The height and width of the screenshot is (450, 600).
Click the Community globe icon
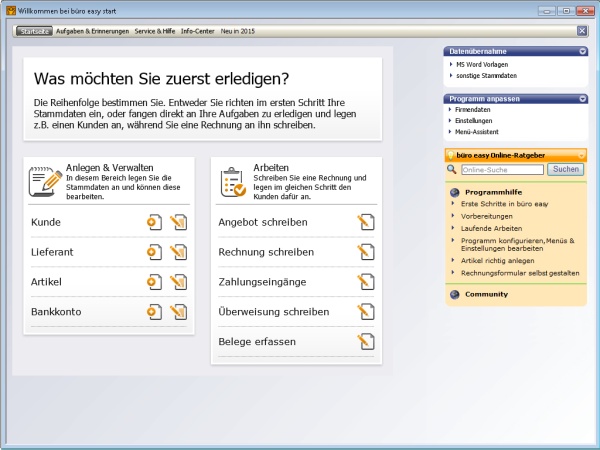[x=455, y=294]
